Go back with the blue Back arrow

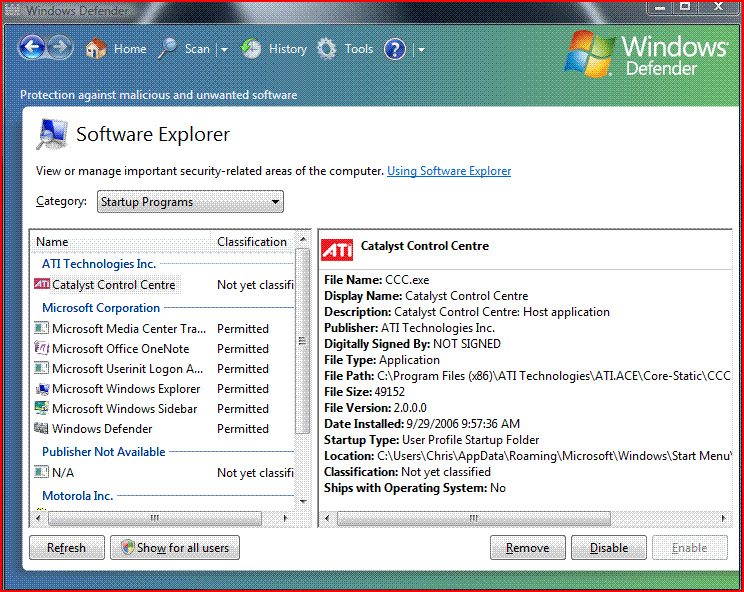pos(32,47)
